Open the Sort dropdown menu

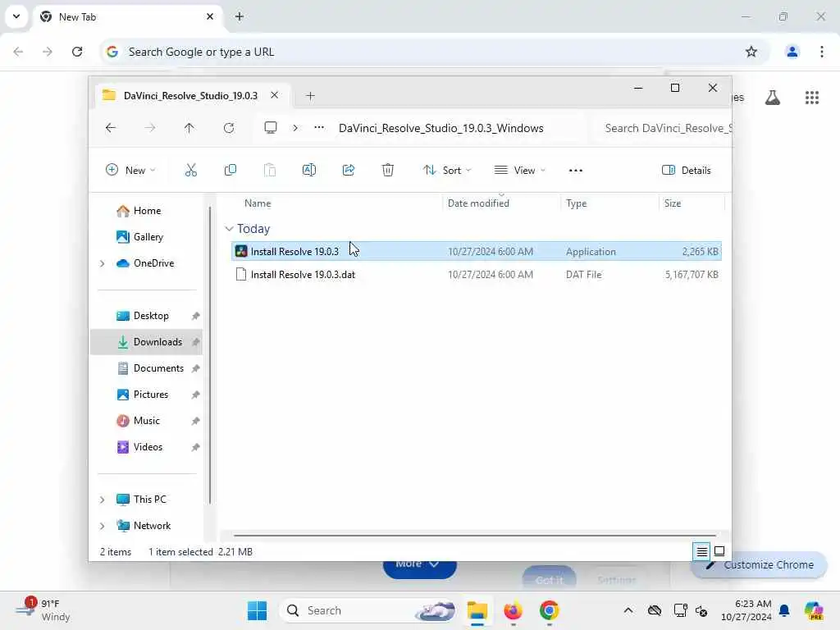coord(447,171)
